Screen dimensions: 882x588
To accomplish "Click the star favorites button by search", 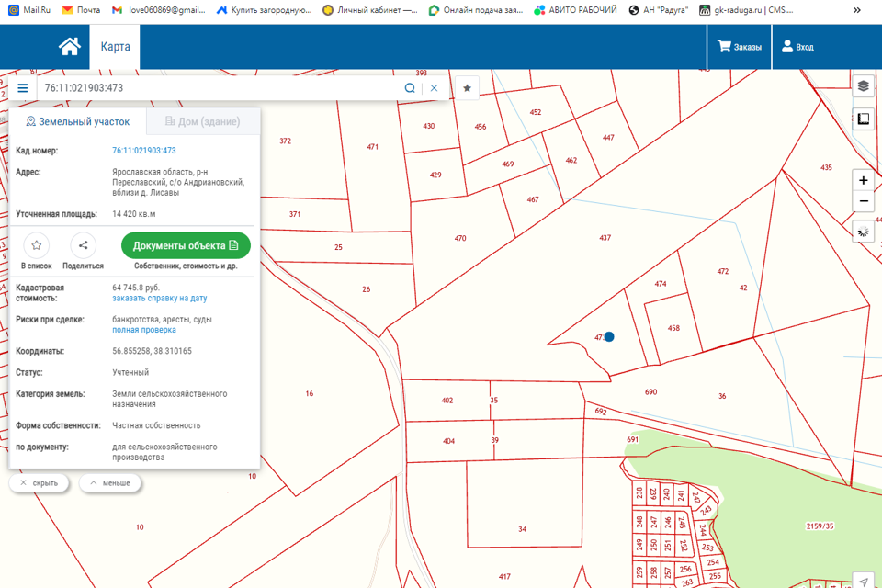I will [x=467, y=88].
